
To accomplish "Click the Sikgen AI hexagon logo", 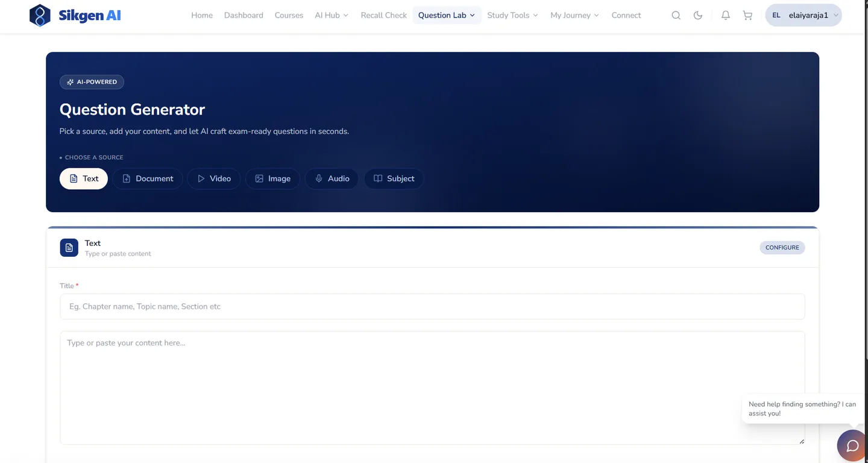I will click(40, 16).
